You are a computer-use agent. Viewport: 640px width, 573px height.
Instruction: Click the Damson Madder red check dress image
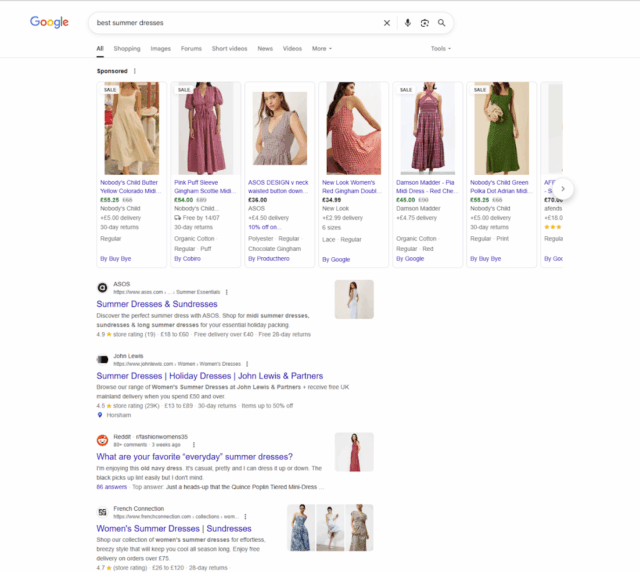click(x=428, y=129)
